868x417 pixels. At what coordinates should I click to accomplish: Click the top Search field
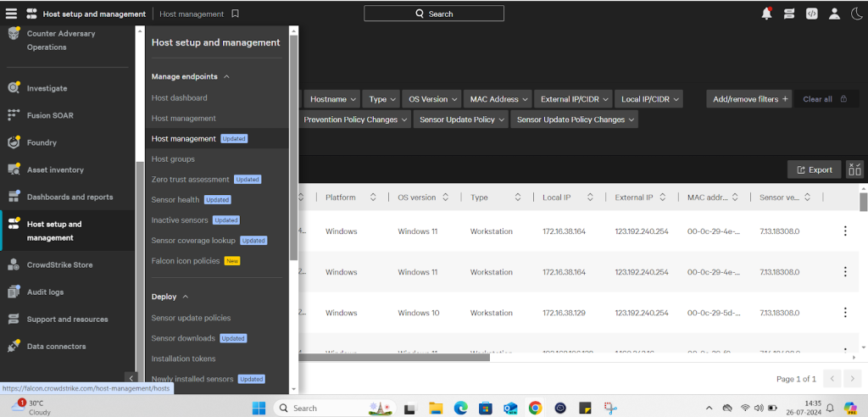(434, 14)
